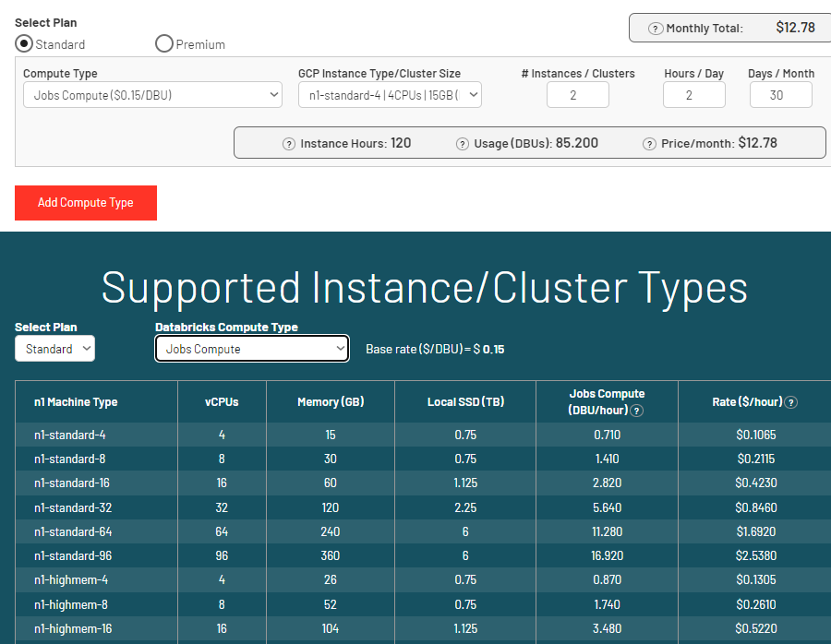Screen dimensions: 831x644
Task: Click the $1.6920 rate cell
Action: (755, 531)
